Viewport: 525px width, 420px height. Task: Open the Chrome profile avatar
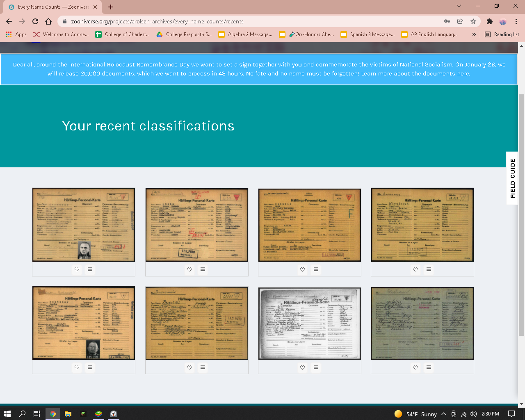click(x=503, y=21)
